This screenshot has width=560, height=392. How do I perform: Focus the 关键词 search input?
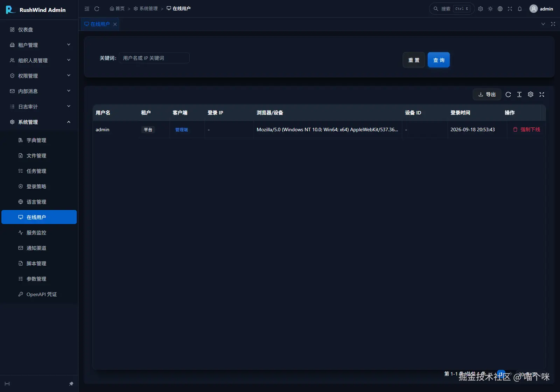pos(154,58)
